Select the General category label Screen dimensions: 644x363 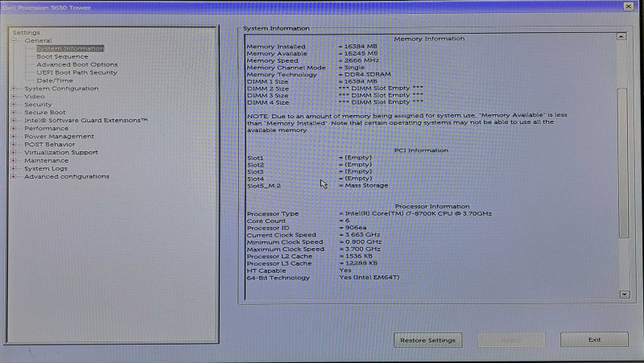(38, 41)
